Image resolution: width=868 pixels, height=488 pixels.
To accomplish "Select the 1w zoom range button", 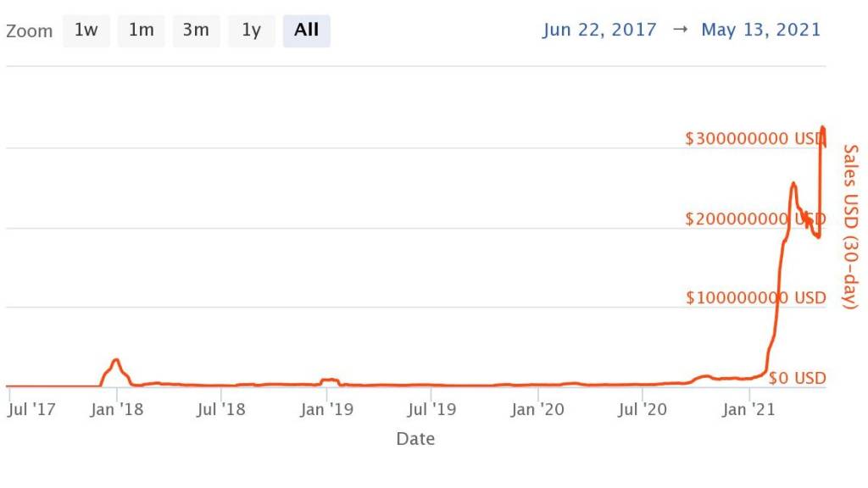I will pyautogui.click(x=86, y=30).
